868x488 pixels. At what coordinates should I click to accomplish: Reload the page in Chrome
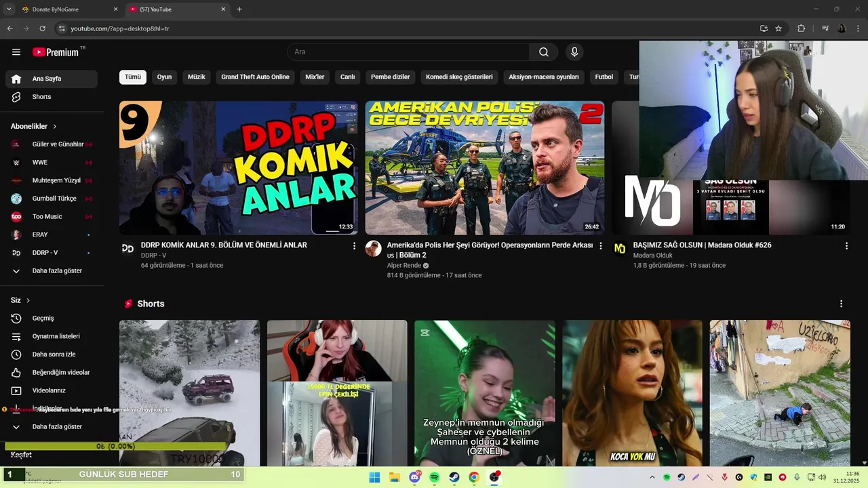42,28
